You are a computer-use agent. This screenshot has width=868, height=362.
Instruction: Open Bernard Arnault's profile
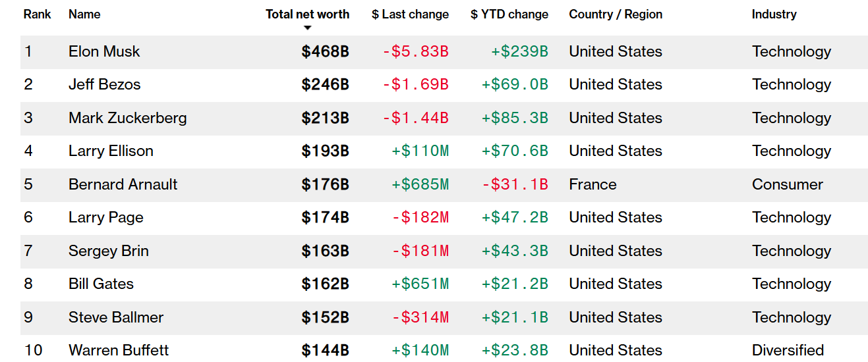pyautogui.click(x=123, y=184)
